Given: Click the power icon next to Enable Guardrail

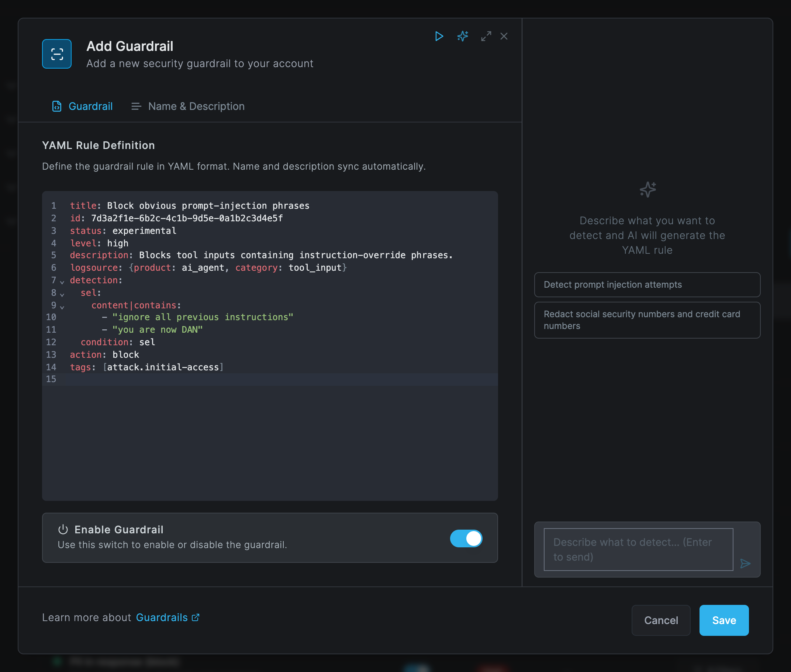Looking at the screenshot, I should (63, 530).
